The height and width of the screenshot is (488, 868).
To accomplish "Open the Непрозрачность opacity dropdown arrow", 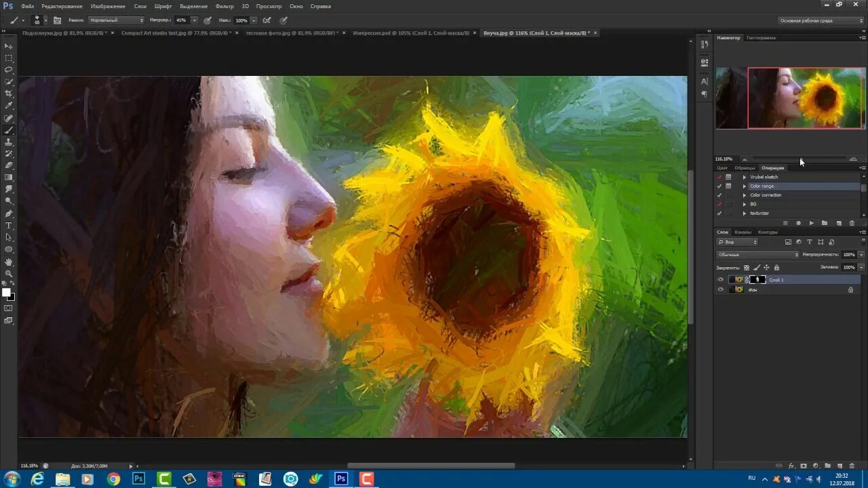I will coord(861,255).
